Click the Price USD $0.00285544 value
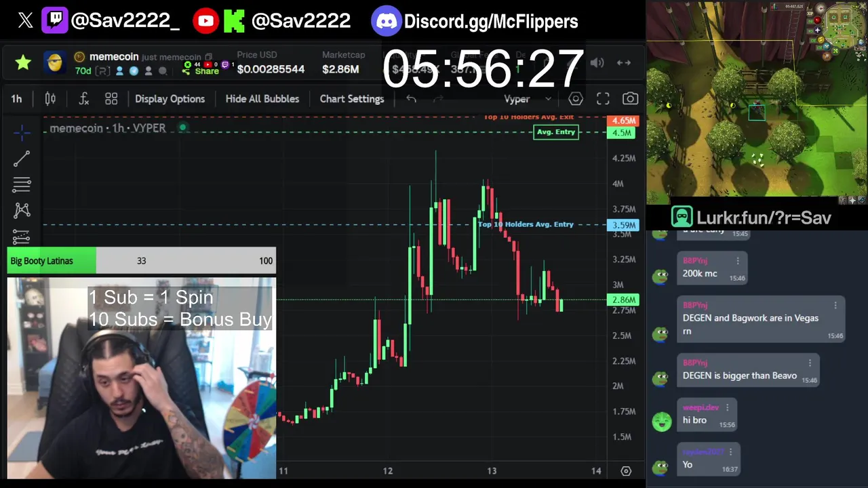Viewport: 868px width, 488px height. pyautogui.click(x=271, y=69)
